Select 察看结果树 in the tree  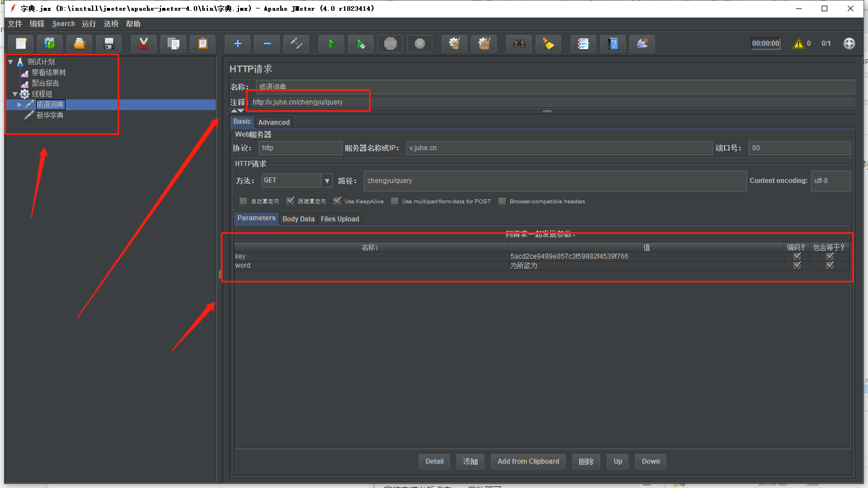coord(49,72)
